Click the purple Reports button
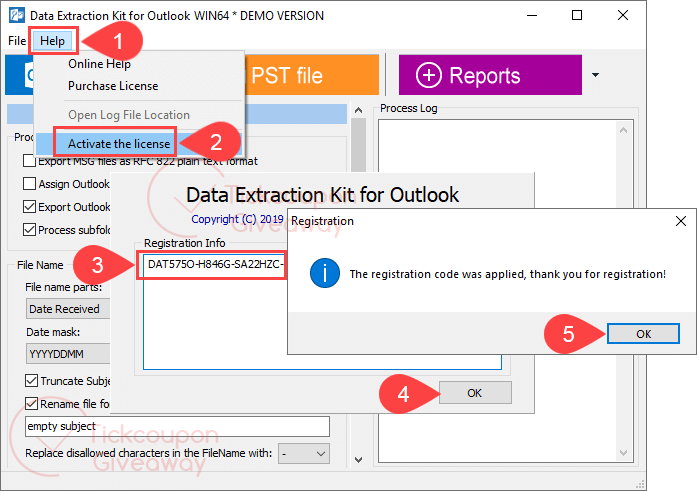 (x=490, y=75)
